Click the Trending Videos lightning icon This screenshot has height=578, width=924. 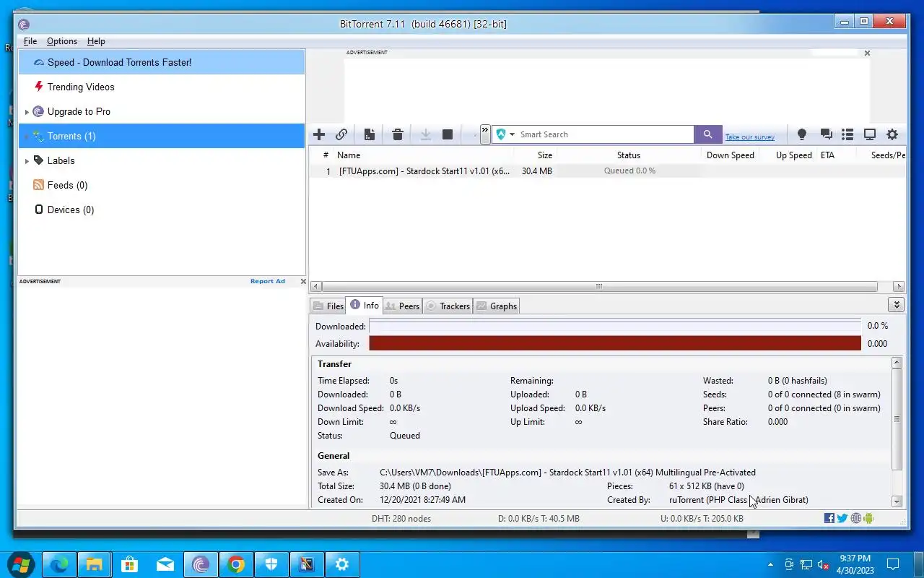tap(38, 87)
